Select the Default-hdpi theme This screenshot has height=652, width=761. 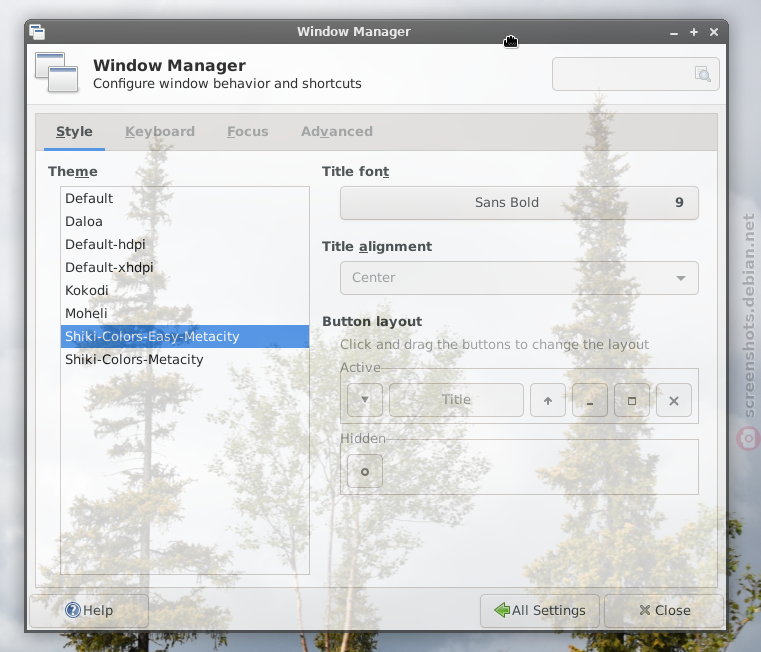point(184,244)
